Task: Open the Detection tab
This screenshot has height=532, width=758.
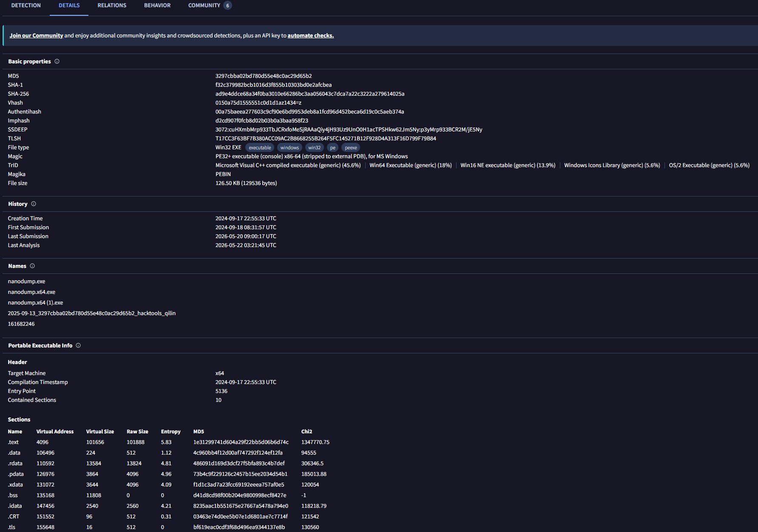Action: point(26,6)
